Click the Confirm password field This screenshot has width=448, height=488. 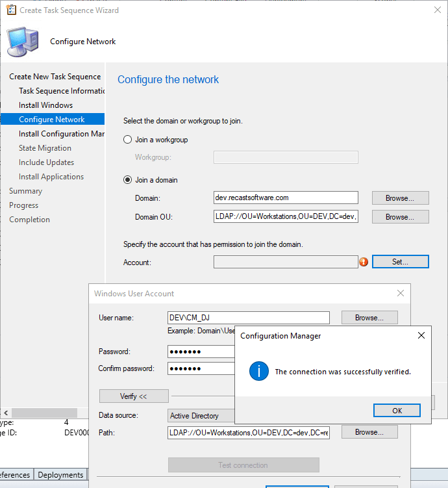pyautogui.click(x=201, y=368)
